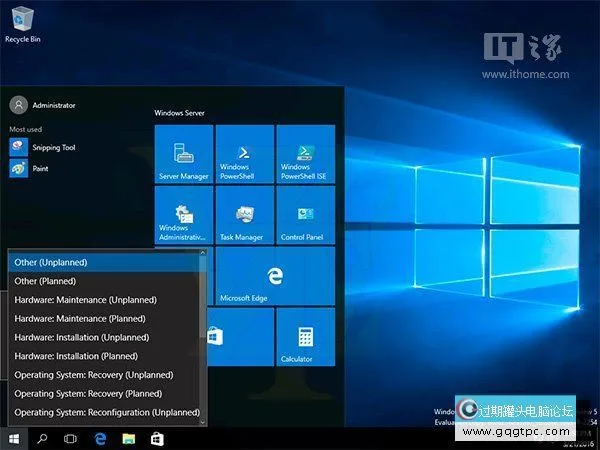This screenshot has width=600, height=450.
Task: Launch the Task Manager tile
Action: pyautogui.click(x=244, y=215)
